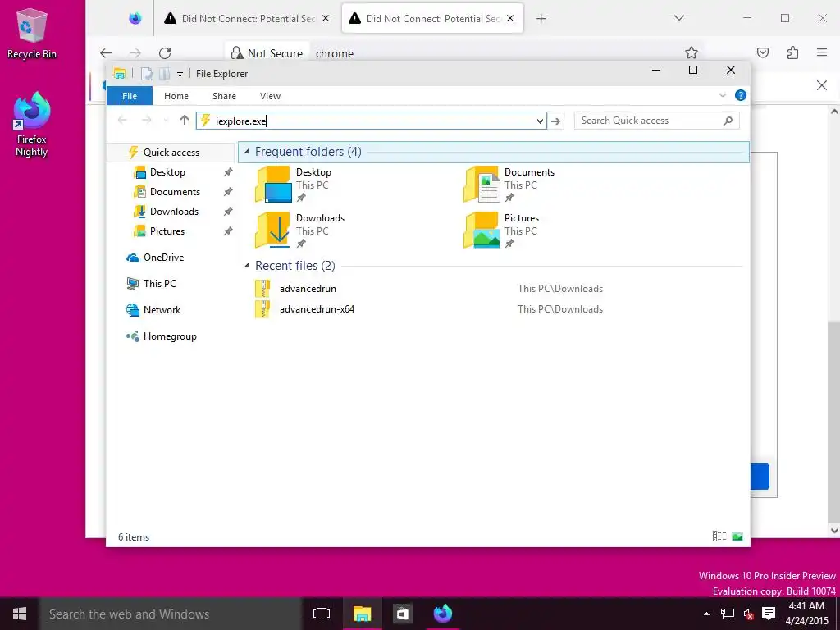Click the Firefox Nightly taskbar icon

point(443,614)
